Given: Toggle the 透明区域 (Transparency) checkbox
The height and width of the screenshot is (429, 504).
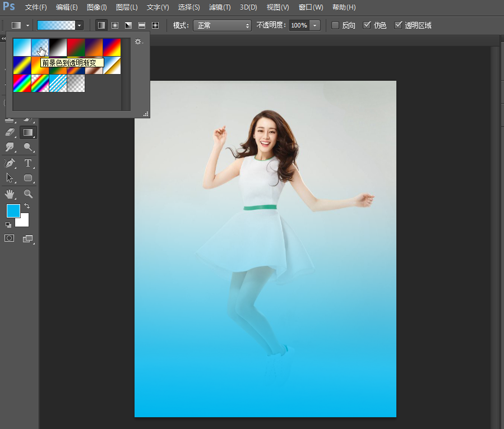Looking at the screenshot, I should click(398, 25).
